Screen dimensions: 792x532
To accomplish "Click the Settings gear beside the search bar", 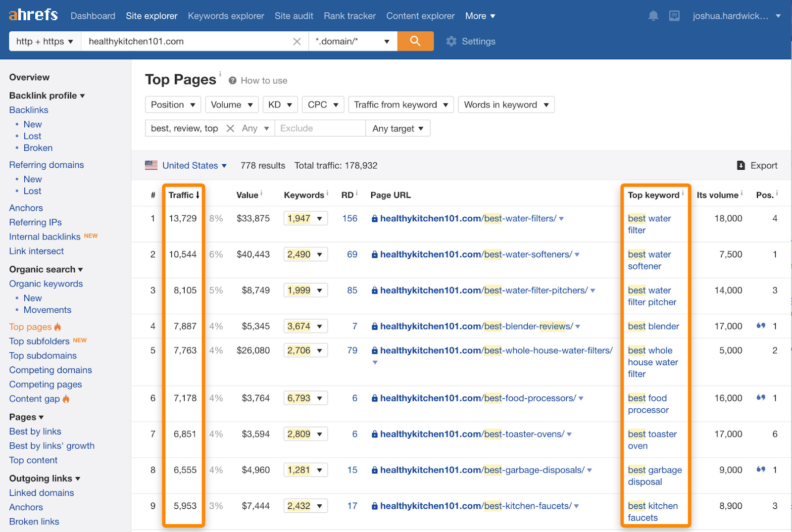I will pyautogui.click(x=451, y=41).
